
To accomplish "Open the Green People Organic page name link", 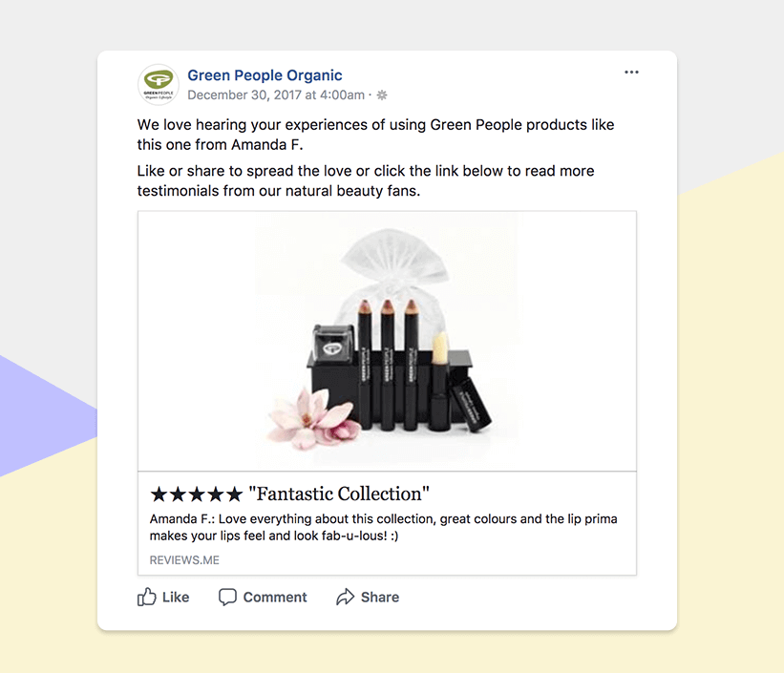I will 265,75.
